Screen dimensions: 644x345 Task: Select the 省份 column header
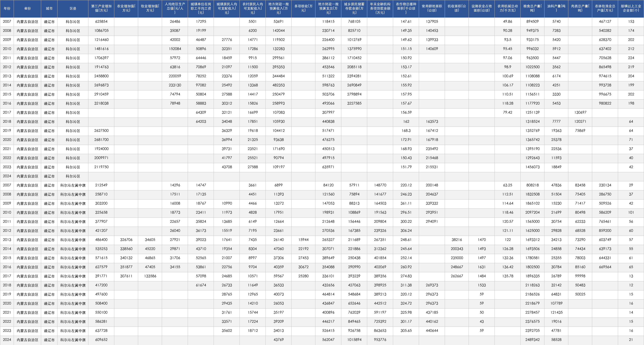click(27, 8)
